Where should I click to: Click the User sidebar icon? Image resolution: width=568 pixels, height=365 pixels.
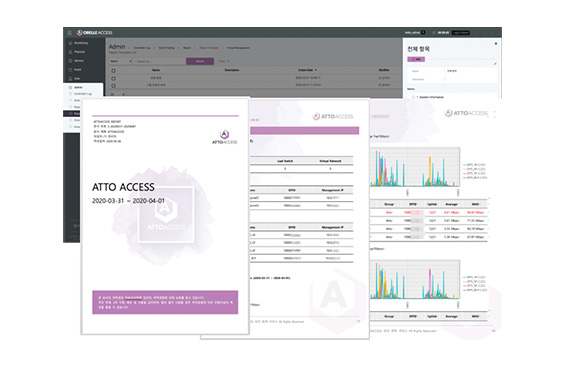point(70,78)
